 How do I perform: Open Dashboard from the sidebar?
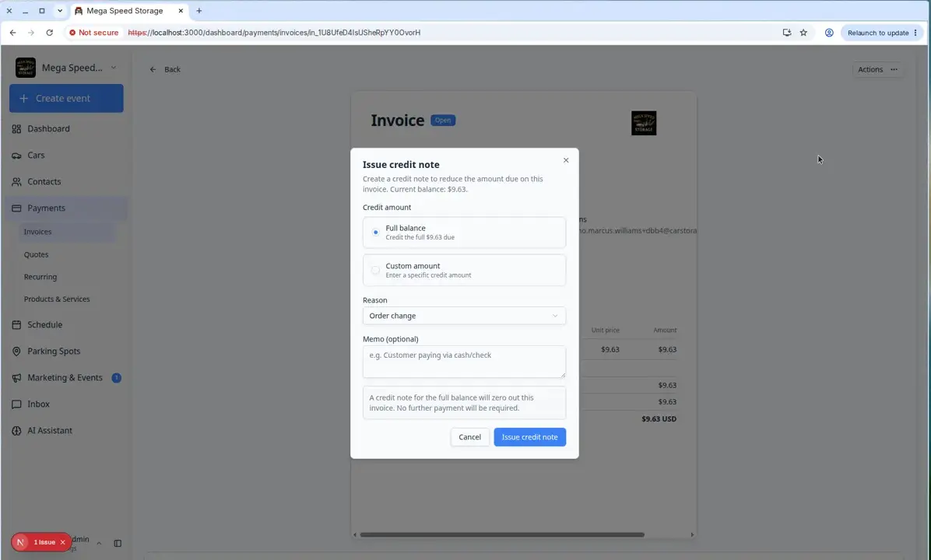tap(49, 129)
